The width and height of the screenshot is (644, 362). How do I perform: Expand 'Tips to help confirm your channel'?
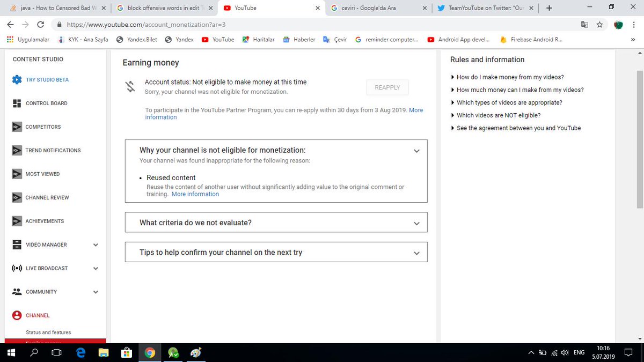(x=416, y=253)
